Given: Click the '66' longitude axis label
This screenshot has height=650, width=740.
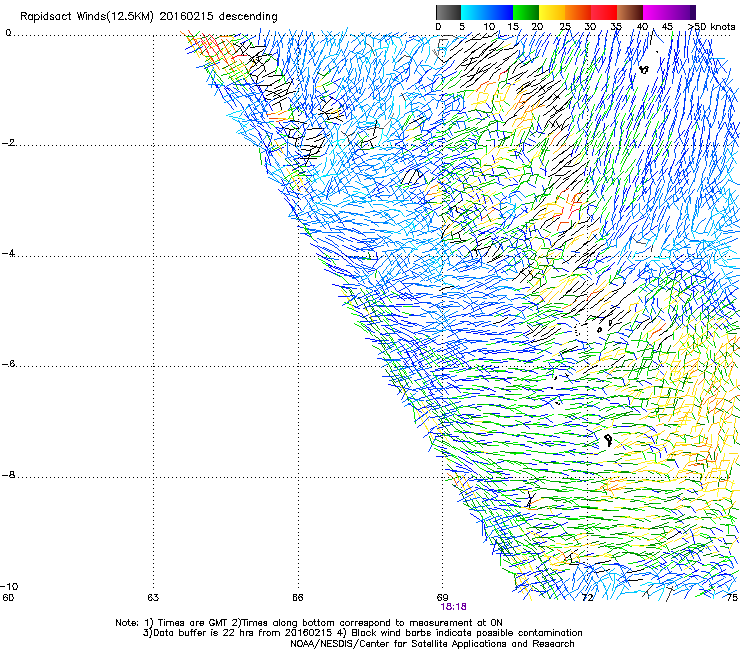Looking at the screenshot, I should (297, 598).
